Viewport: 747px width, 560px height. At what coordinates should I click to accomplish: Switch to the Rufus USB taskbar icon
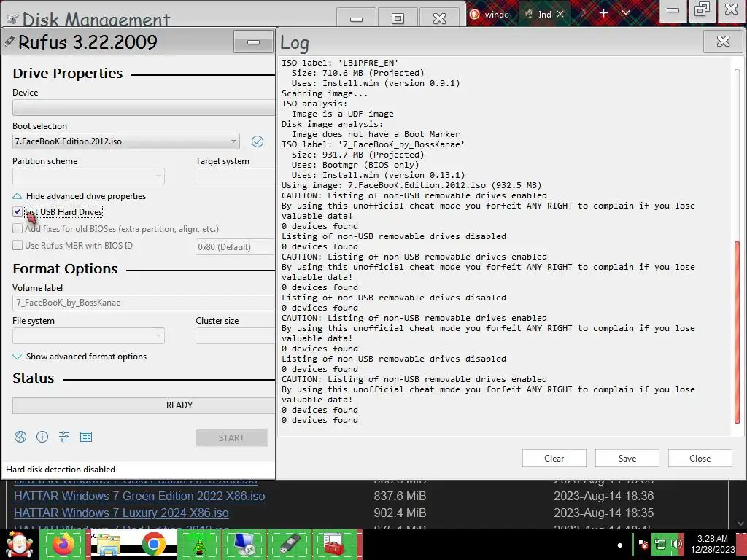tap(289, 544)
